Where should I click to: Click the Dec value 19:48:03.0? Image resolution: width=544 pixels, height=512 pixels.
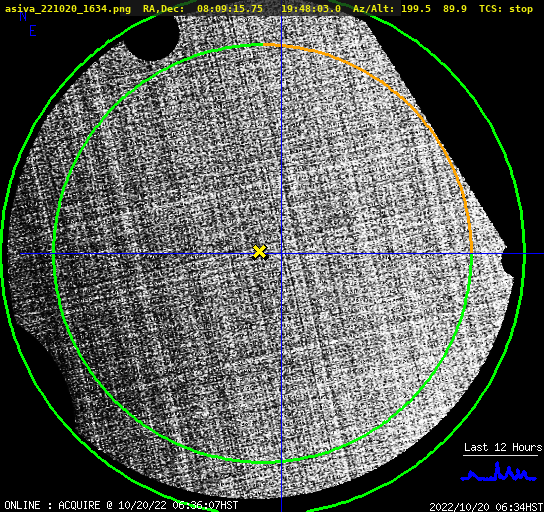[x=311, y=8]
